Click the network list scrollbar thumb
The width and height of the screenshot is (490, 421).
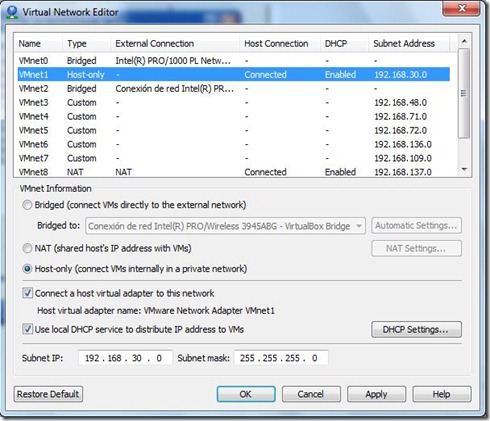point(464,93)
